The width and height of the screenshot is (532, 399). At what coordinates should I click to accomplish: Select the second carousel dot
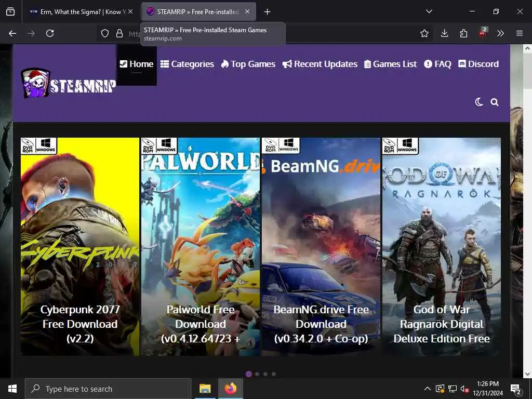257,374
